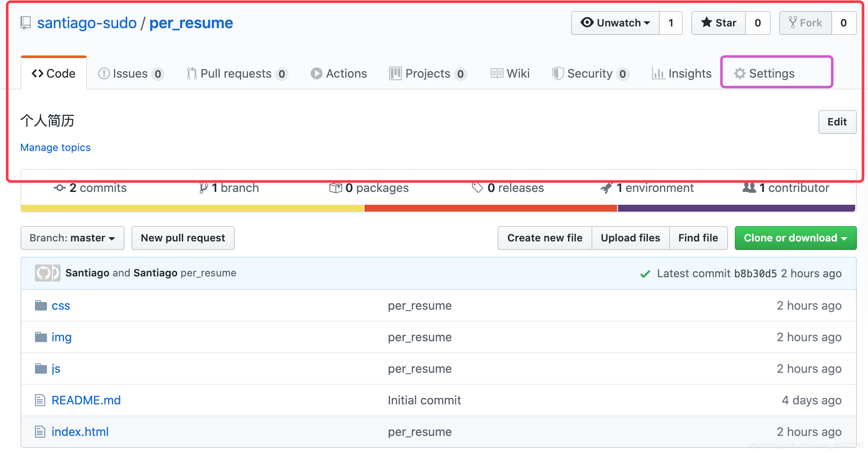The width and height of the screenshot is (868, 453).
Task: View the 2 commits history
Action: point(90,188)
